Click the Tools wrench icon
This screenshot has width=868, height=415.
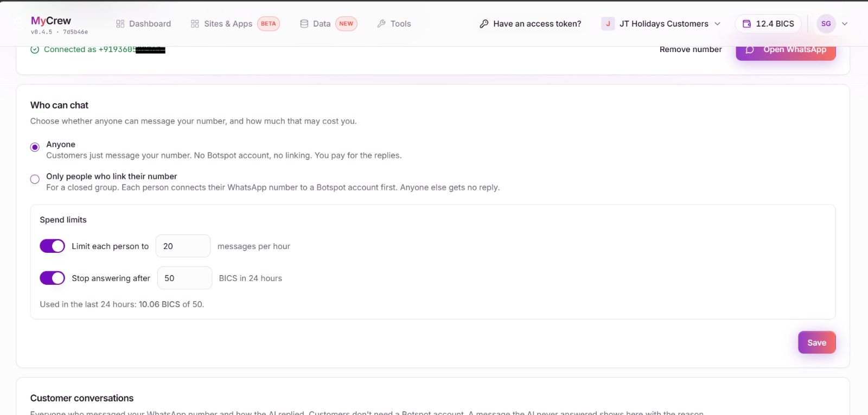coord(381,24)
